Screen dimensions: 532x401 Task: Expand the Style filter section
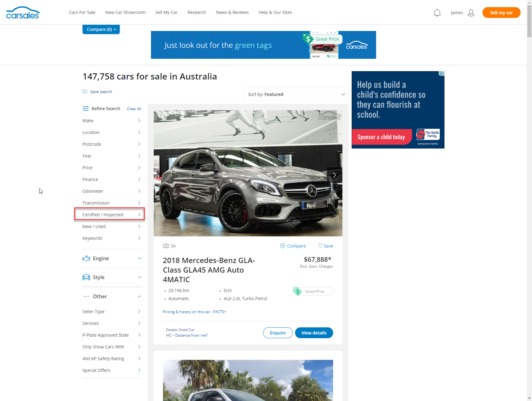pyautogui.click(x=112, y=277)
